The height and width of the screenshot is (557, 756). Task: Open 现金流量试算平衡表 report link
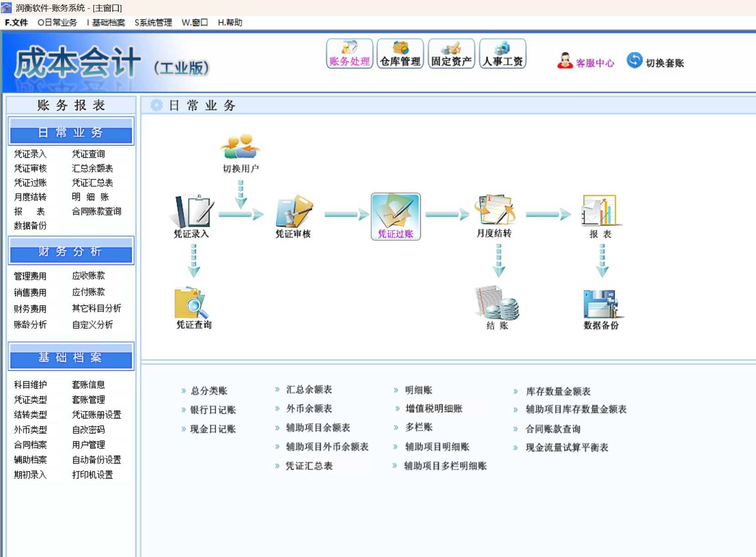567,447
